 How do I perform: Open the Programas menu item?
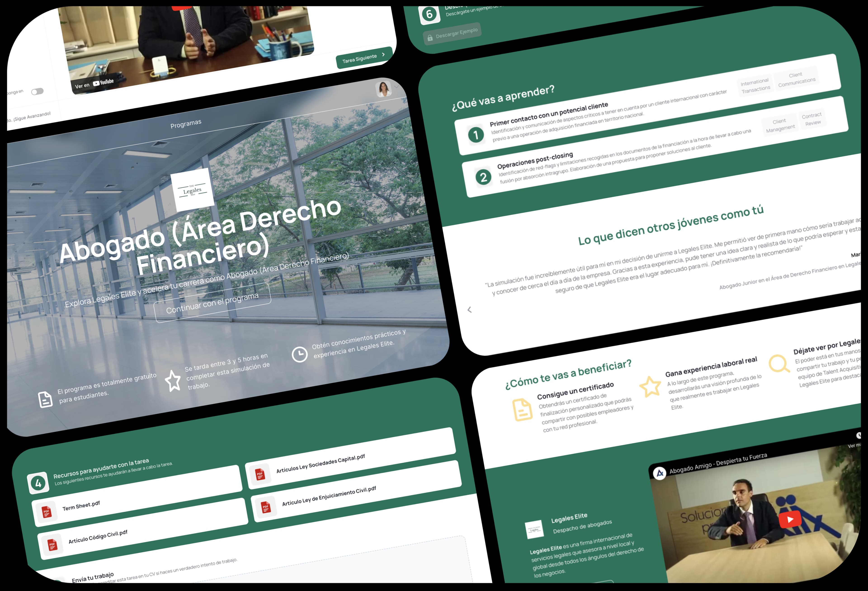(186, 124)
